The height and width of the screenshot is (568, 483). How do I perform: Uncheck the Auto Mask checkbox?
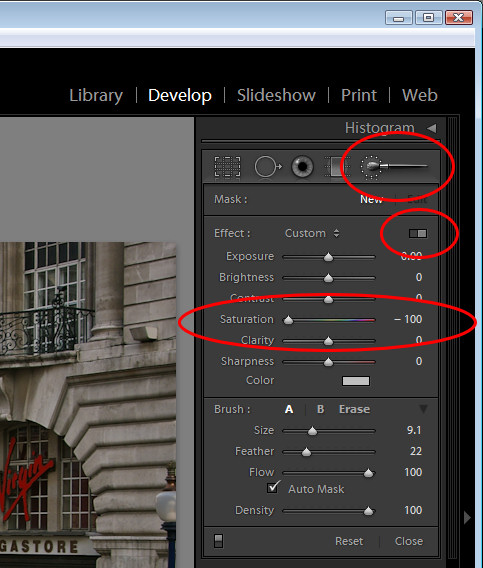tap(273, 488)
